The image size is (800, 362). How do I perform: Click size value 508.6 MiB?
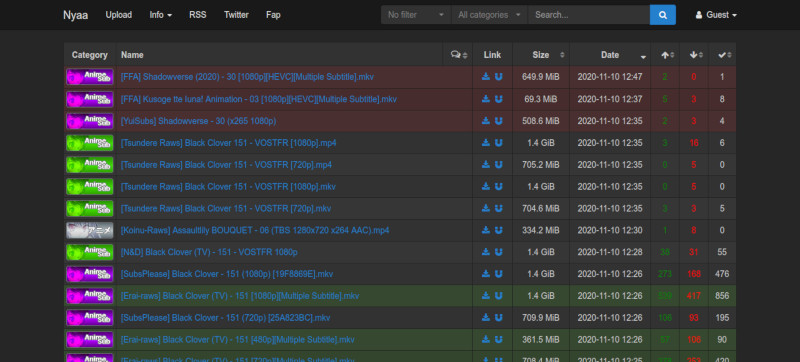(x=541, y=121)
